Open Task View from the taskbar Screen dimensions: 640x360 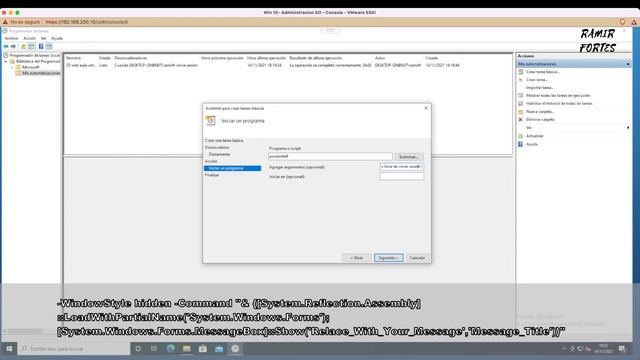click(x=154, y=349)
